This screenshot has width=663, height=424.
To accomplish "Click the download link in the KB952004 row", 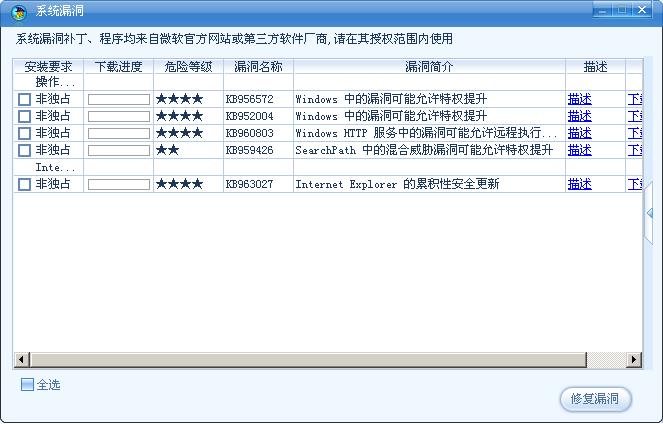I will click(635, 116).
